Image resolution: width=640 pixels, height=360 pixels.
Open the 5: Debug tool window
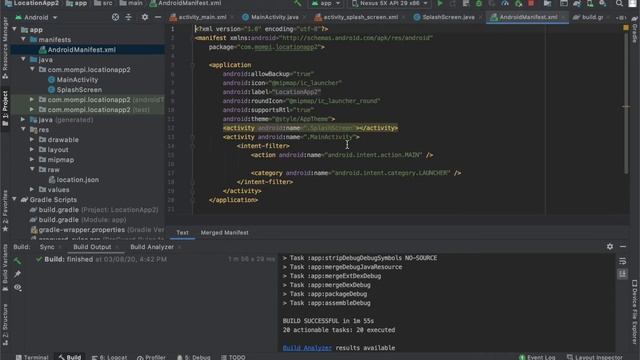[193, 357]
